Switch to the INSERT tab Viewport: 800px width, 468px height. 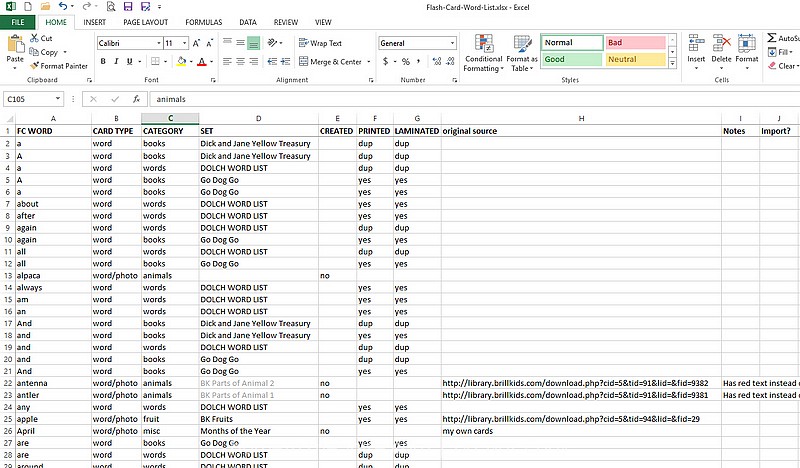click(94, 22)
